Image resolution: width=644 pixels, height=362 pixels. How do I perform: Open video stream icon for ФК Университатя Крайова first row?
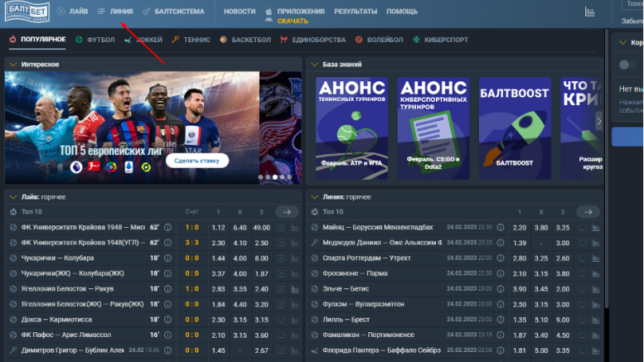(x=281, y=227)
